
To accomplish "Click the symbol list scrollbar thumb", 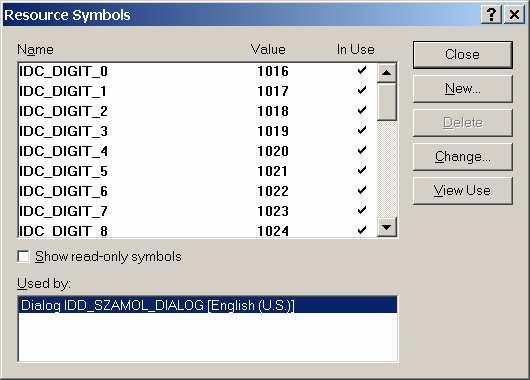I will click(x=386, y=101).
